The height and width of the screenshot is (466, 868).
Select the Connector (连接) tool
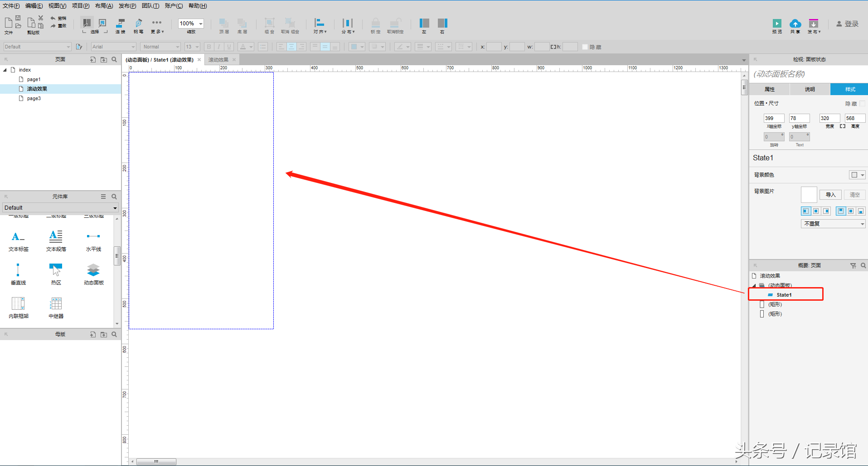(x=120, y=26)
